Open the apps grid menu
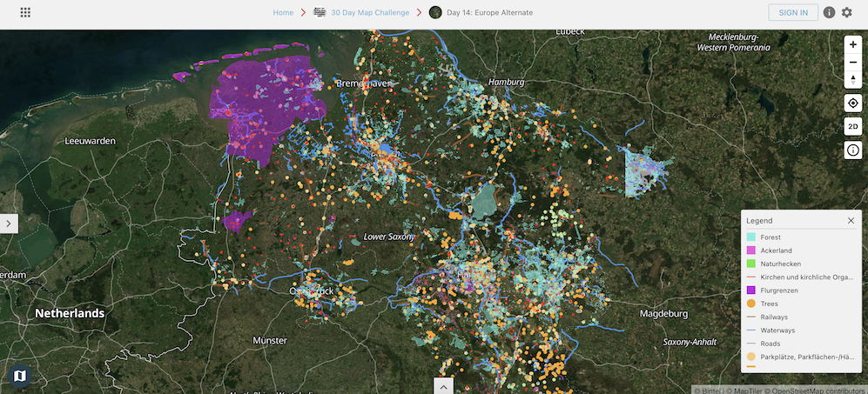 click(25, 13)
